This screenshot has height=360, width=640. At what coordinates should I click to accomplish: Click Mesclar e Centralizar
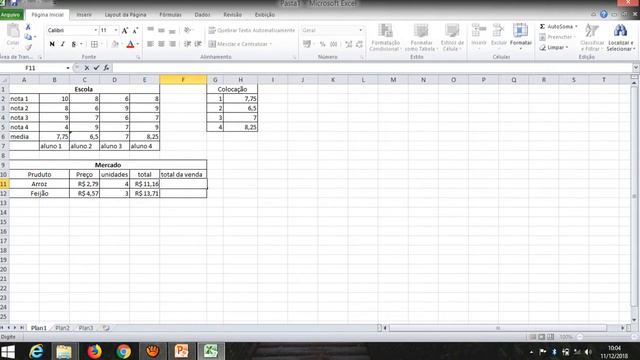[240, 44]
